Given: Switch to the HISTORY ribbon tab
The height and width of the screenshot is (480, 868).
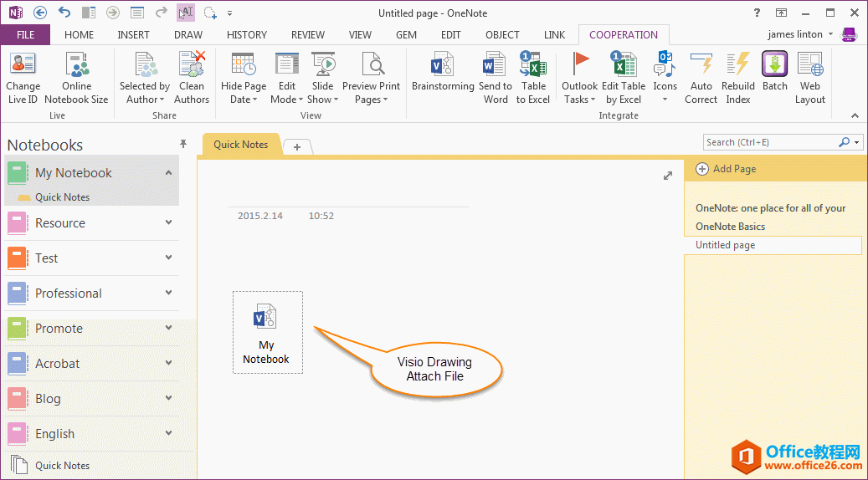Looking at the screenshot, I should [247, 35].
